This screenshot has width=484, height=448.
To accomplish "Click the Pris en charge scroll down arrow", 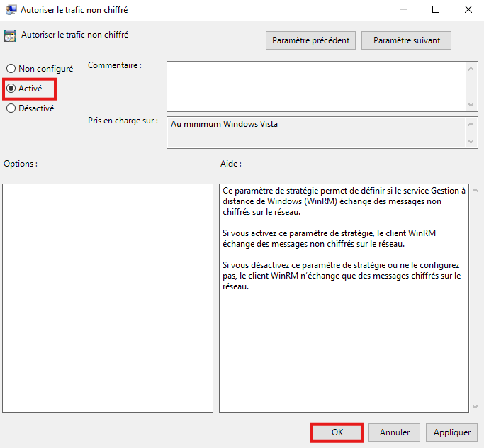I will [x=473, y=142].
